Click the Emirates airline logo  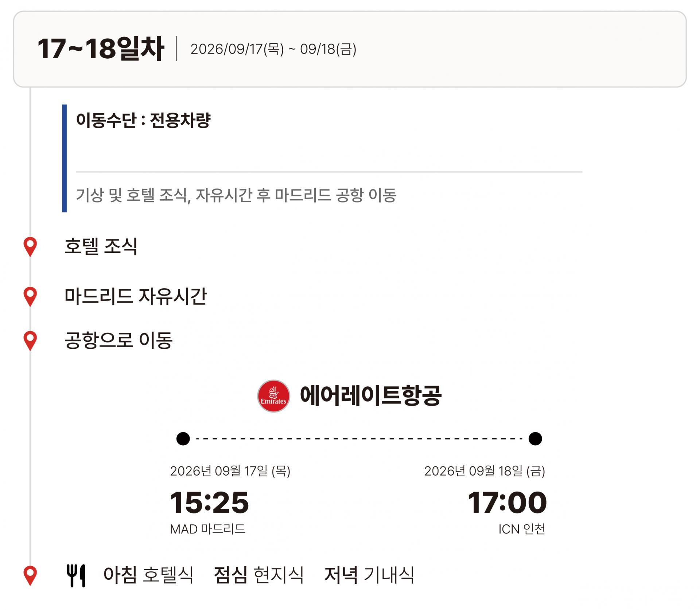273,396
